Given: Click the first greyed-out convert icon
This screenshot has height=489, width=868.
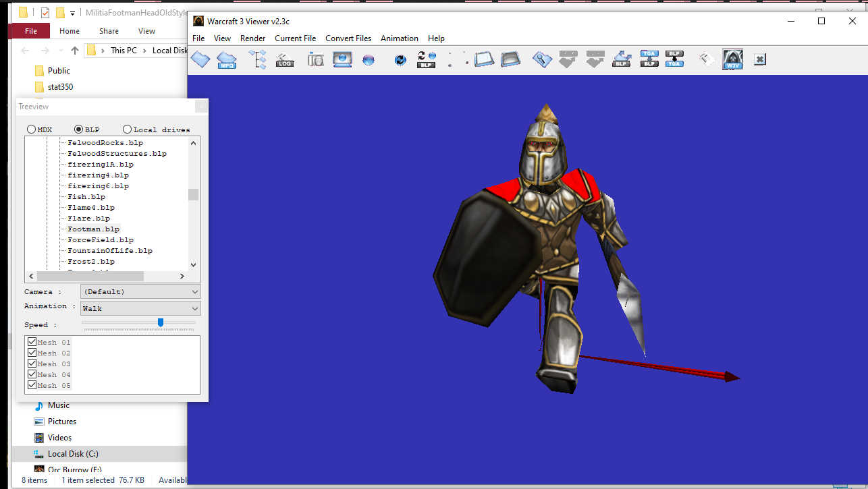Looking at the screenshot, I should [x=568, y=59].
